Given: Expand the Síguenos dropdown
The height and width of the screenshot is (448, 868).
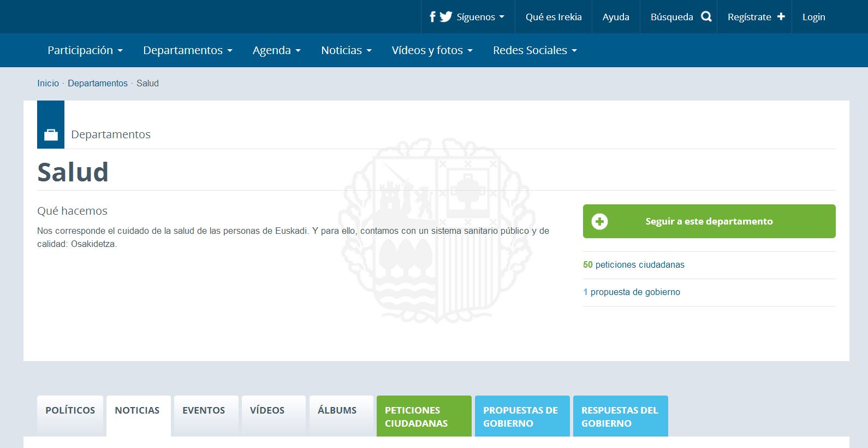Looking at the screenshot, I should tap(480, 17).
